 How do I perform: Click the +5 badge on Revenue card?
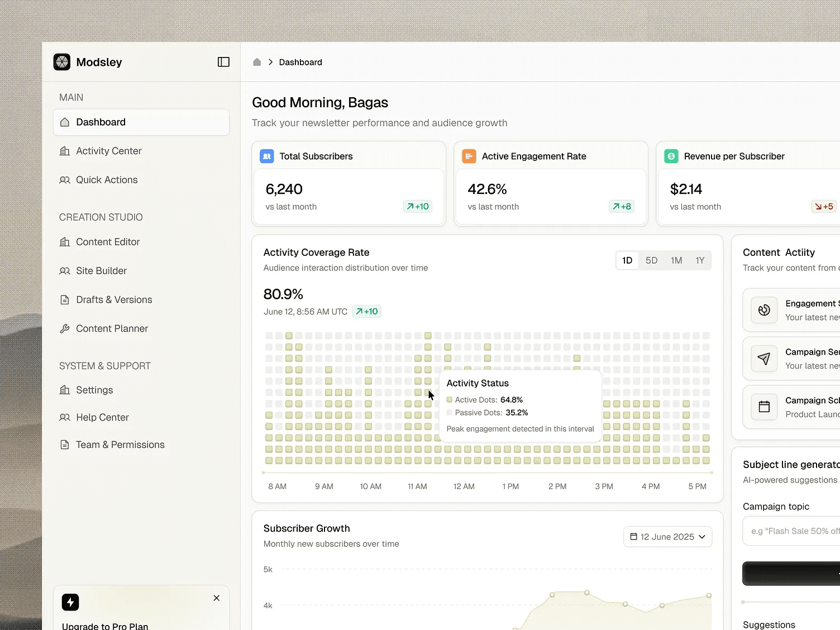click(824, 207)
